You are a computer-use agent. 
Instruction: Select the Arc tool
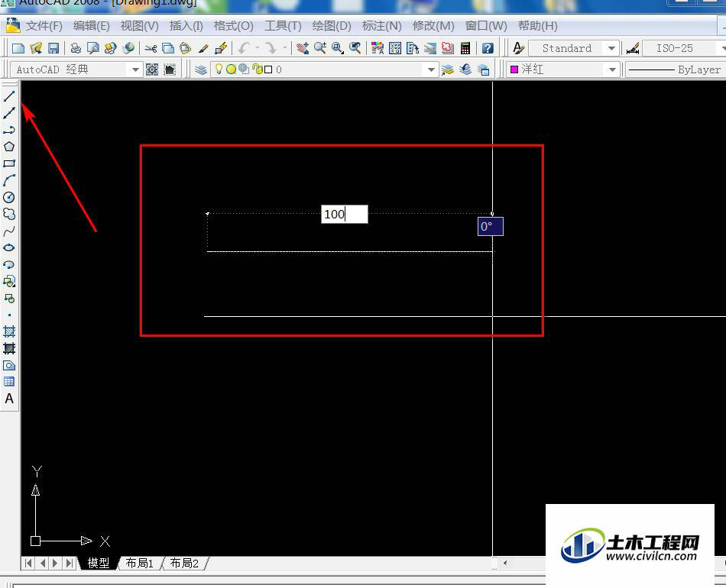(9, 180)
